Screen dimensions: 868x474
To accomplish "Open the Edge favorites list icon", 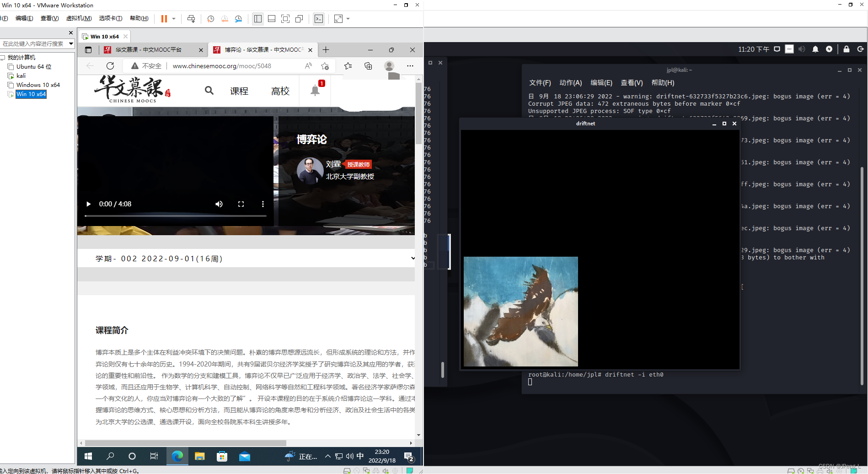I will [348, 66].
